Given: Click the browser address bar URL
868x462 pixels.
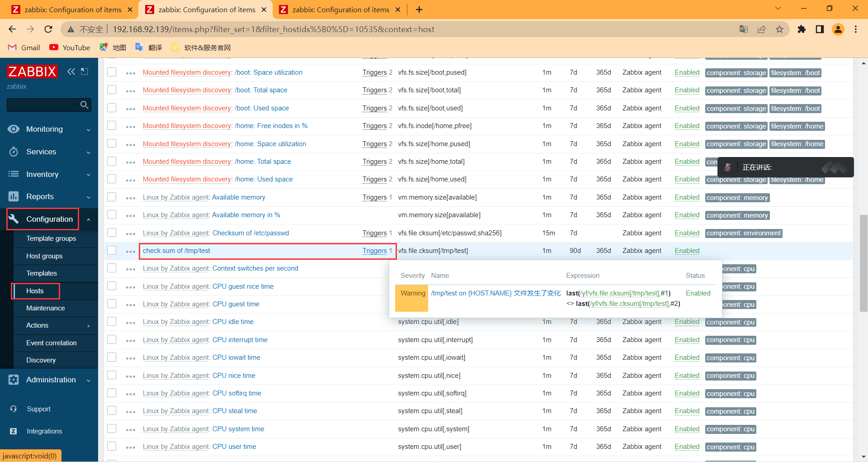Looking at the screenshot, I should (x=274, y=29).
